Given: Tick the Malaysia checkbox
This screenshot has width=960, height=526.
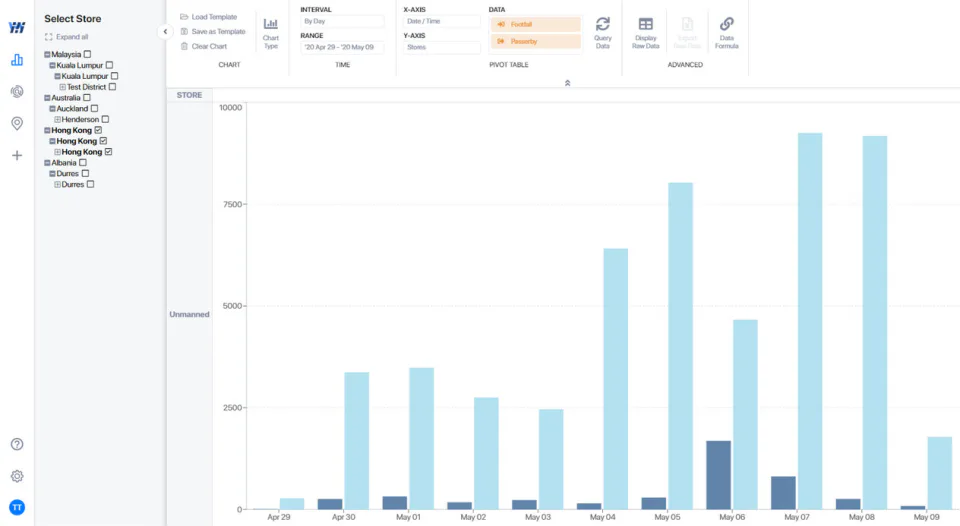Looking at the screenshot, I should [87, 54].
